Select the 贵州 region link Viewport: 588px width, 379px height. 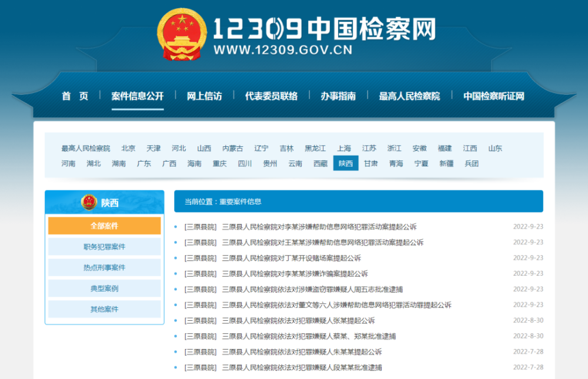click(x=270, y=163)
